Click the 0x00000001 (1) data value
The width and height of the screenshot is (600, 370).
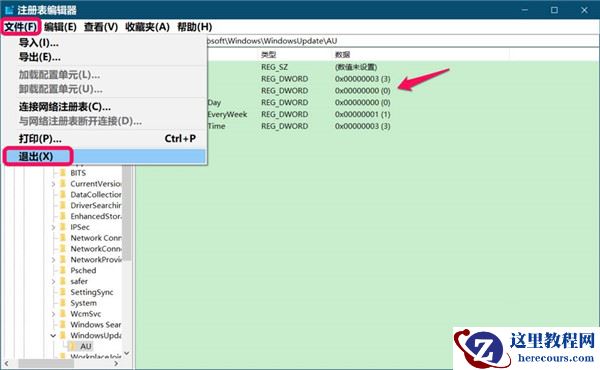[362, 114]
